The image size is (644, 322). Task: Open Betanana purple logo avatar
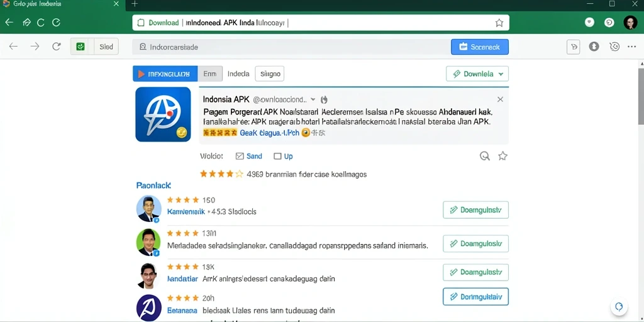point(148,308)
